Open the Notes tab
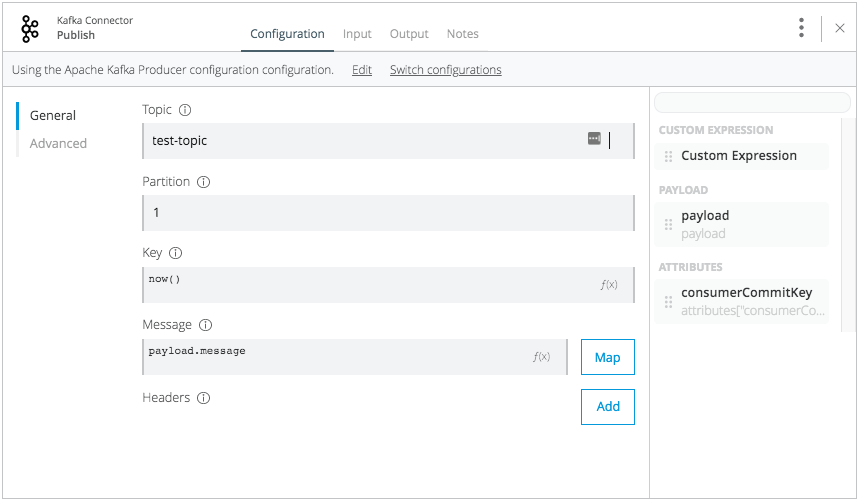The width and height of the screenshot is (858, 500). pos(462,34)
